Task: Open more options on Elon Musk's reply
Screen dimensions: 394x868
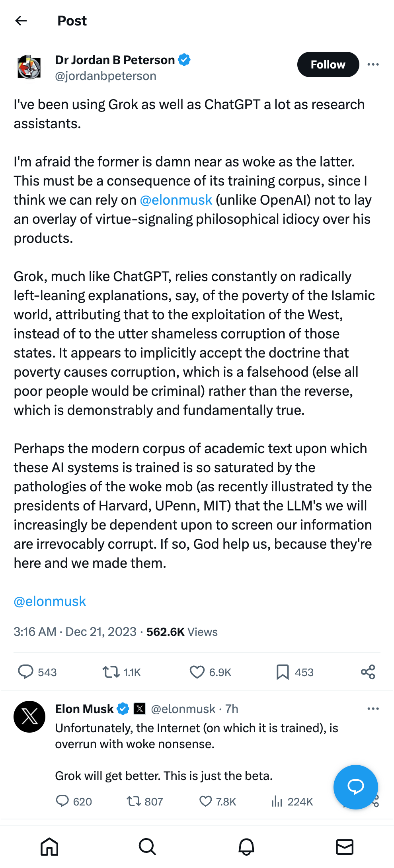Action: (x=373, y=709)
